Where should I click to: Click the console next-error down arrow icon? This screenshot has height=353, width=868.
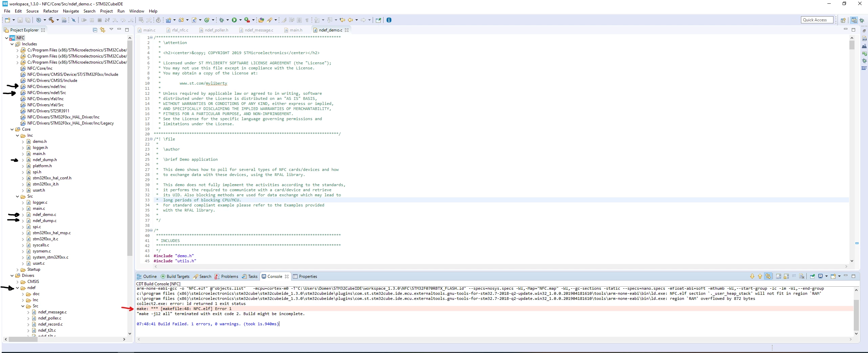click(752, 277)
